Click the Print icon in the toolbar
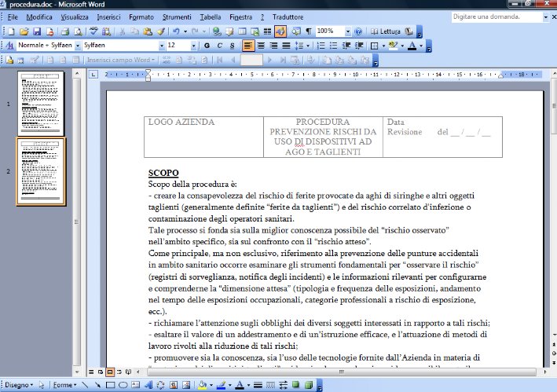 (65, 31)
